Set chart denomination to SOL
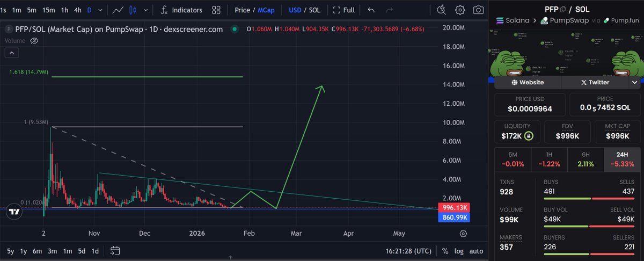644x261 pixels. click(315, 10)
